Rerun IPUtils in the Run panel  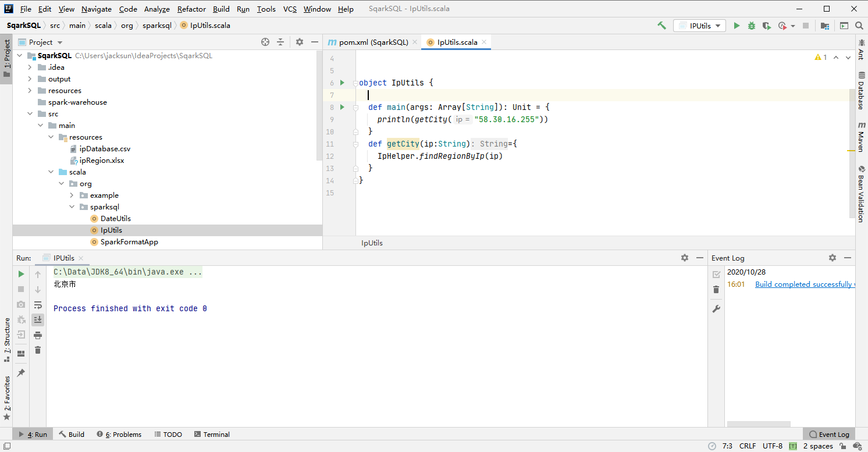click(x=21, y=274)
